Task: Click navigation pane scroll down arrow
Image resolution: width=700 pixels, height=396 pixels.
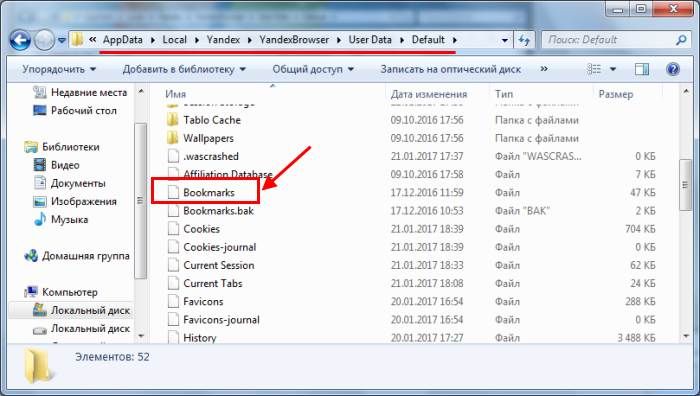Action: [141, 336]
